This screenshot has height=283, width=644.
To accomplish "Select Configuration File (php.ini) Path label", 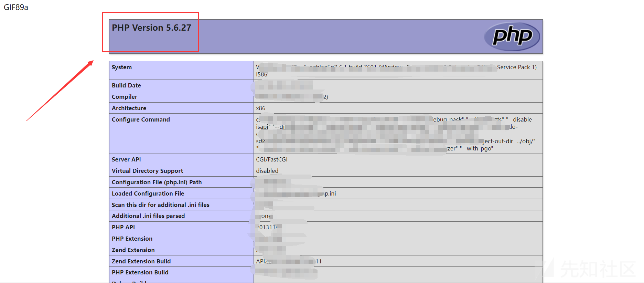I will [x=157, y=182].
